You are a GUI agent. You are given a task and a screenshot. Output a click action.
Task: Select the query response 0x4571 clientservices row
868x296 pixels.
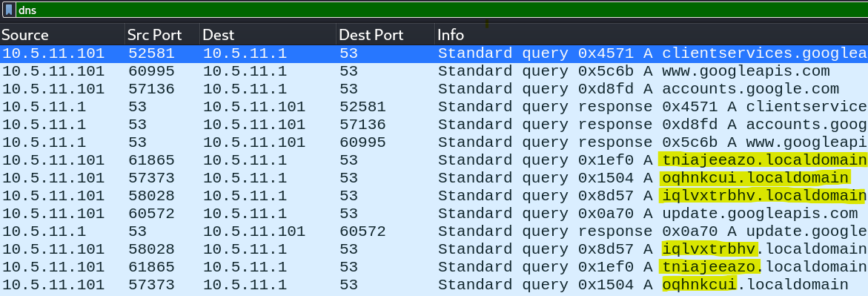tap(434, 107)
